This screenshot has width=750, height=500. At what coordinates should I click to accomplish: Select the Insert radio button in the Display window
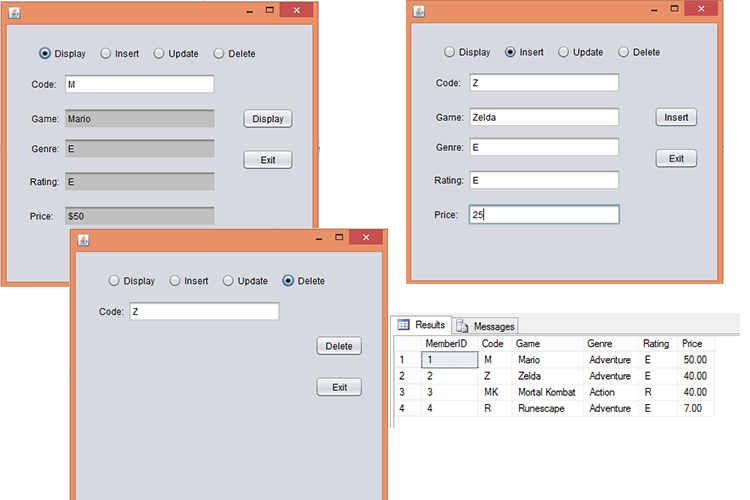(x=105, y=54)
